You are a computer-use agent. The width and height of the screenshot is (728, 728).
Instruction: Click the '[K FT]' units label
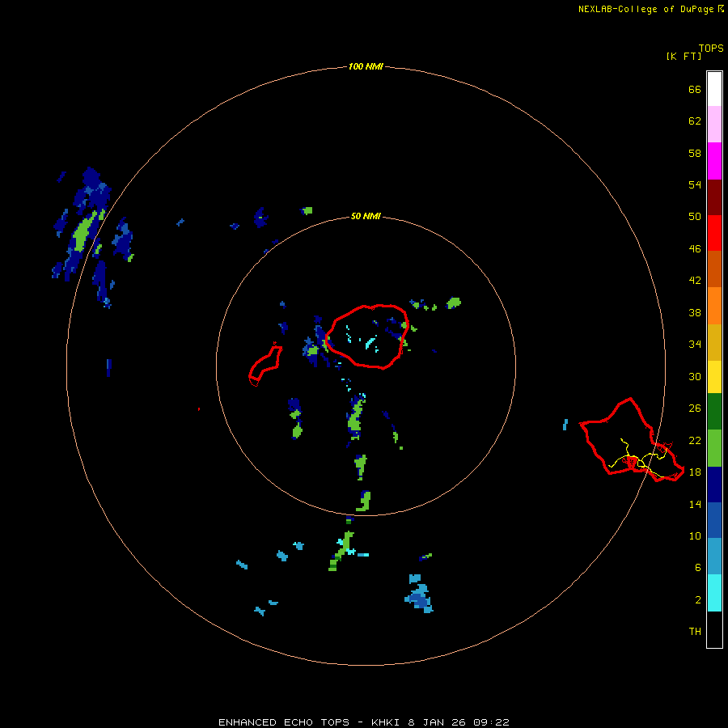(684, 57)
